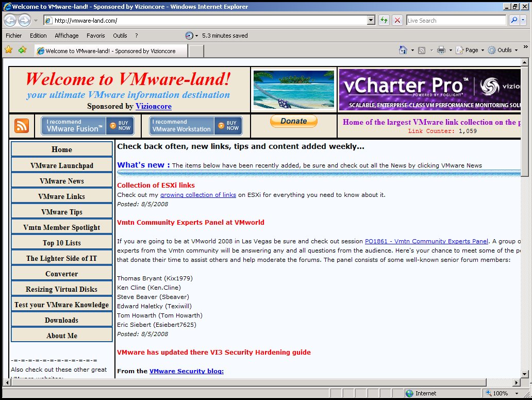Viewport: 532px width, 400px height.
Task: Open the Favorites Center star icon
Action: coord(9,50)
